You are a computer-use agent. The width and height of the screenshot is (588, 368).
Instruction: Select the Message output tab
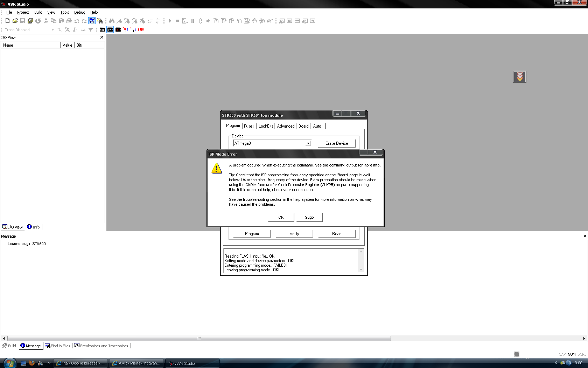31,346
